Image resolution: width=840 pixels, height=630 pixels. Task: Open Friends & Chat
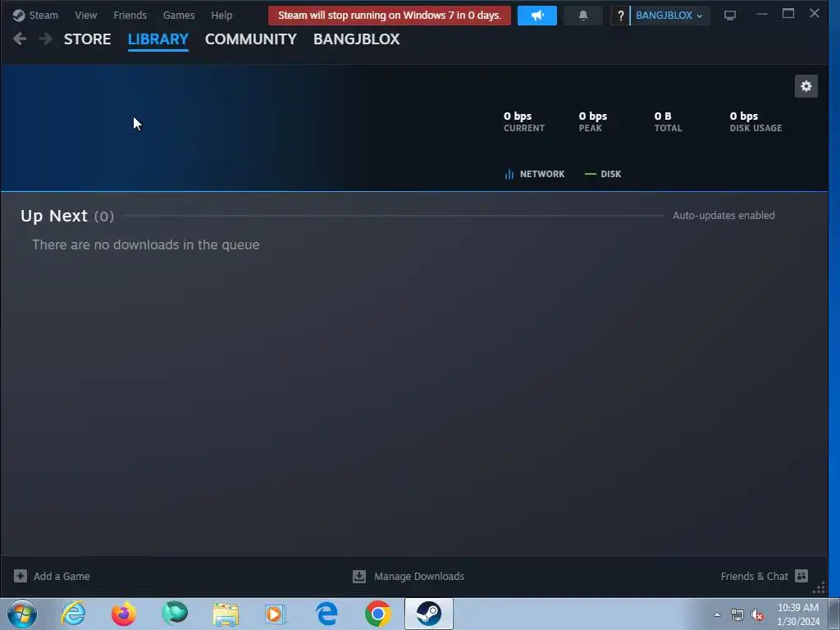[x=764, y=577]
